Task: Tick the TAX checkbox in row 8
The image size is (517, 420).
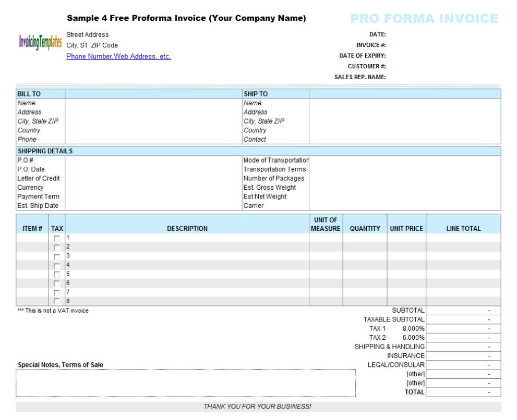Action: (57, 301)
